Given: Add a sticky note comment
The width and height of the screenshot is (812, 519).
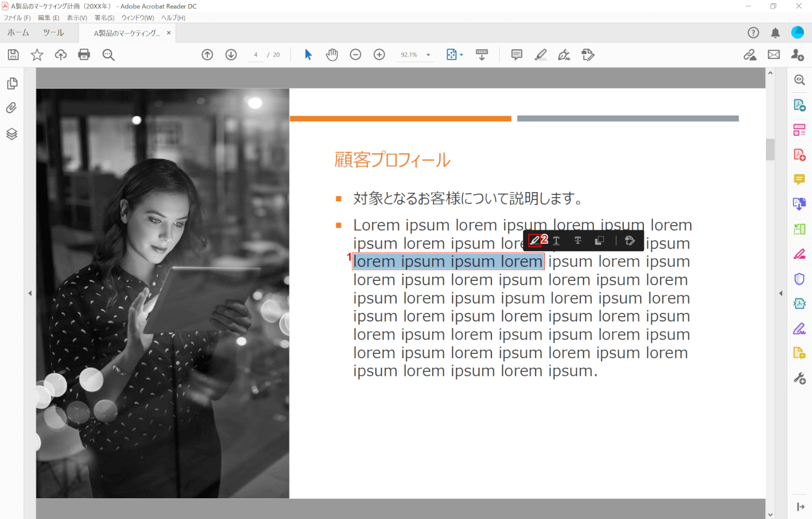Looking at the screenshot, I should tap(517, 54).
